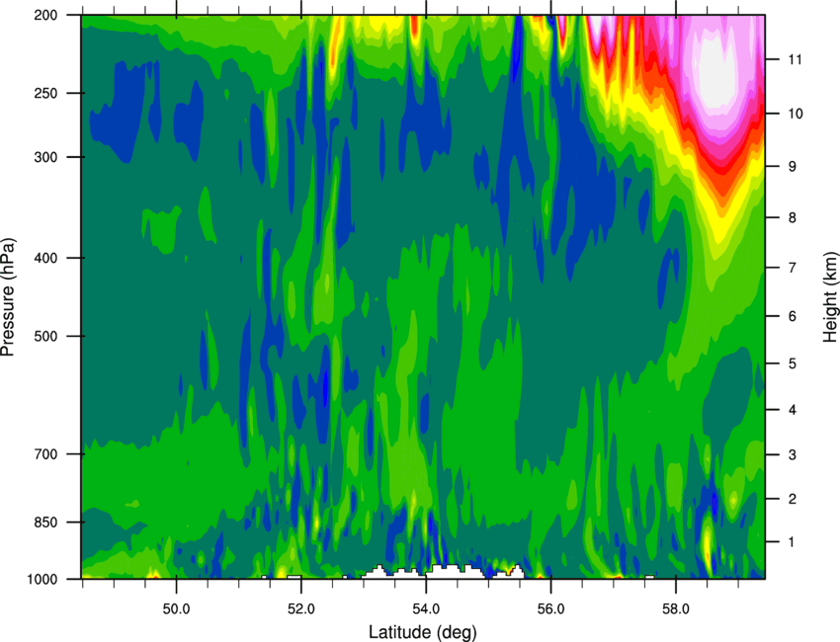Click the 9 km height tick label
This screenshot has width=840, height=642.
793,167
